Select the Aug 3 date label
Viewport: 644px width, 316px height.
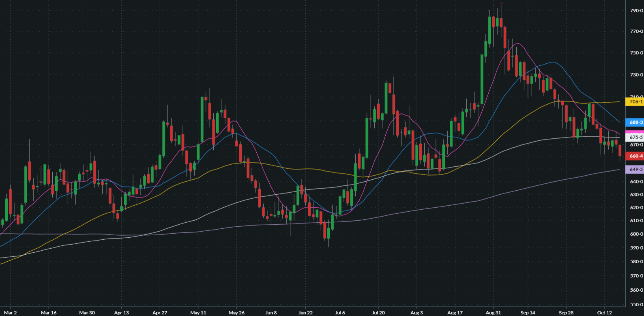(416, 313)
